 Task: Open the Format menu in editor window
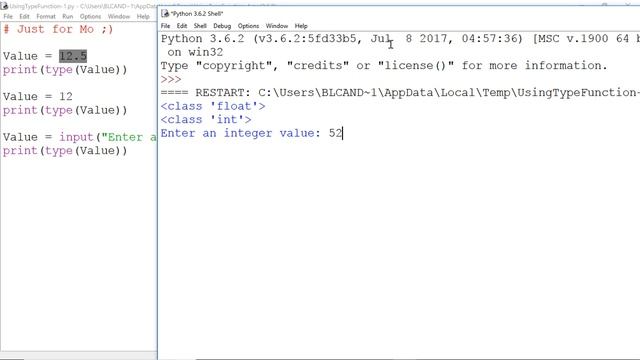pos(46,16)
